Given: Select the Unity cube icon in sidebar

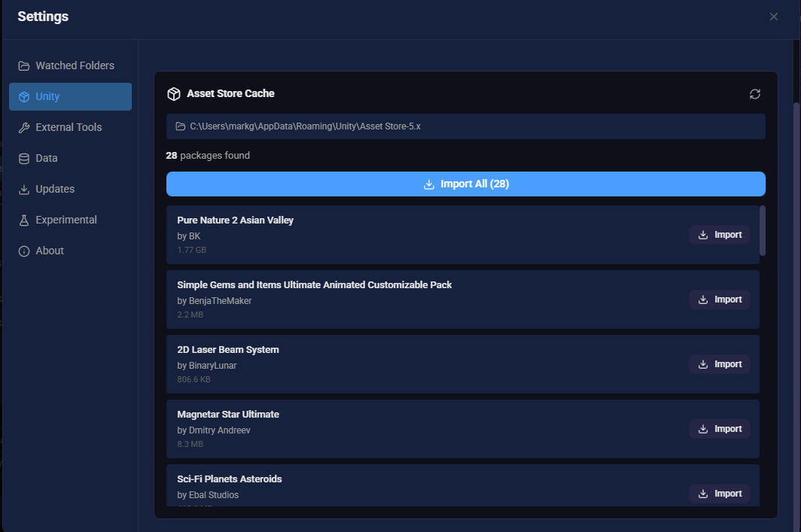Looking at the screenshot, I should [x=23, y=96].
